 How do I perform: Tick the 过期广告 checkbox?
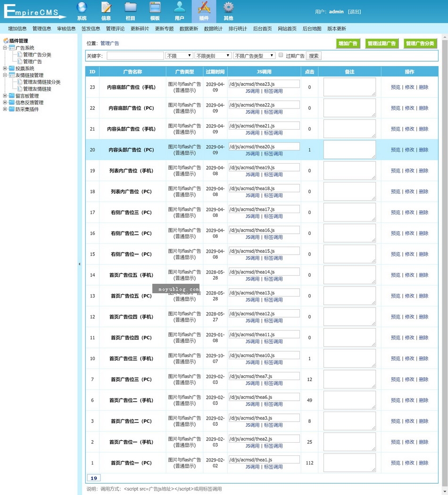(281, 55)
